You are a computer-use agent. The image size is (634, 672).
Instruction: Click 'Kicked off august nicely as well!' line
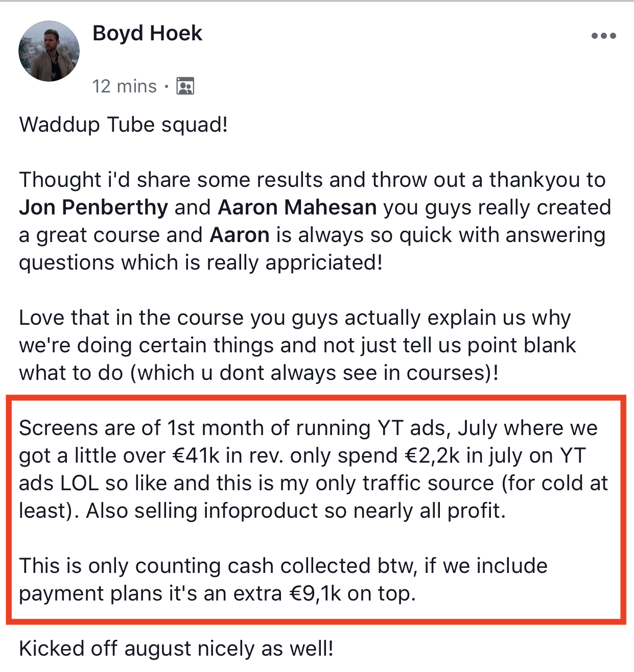(x=176, y=649)
